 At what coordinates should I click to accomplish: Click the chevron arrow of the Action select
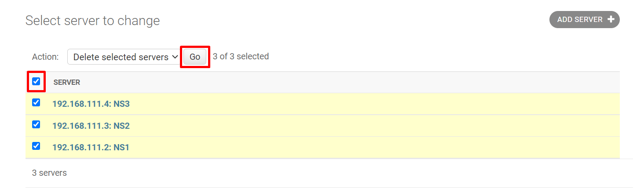pos(175,57)
